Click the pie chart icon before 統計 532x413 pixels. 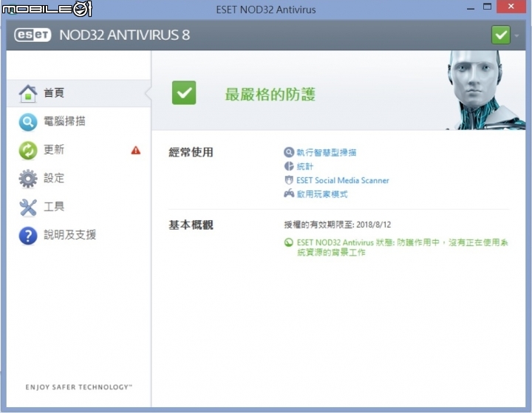[x=289, y=166]
